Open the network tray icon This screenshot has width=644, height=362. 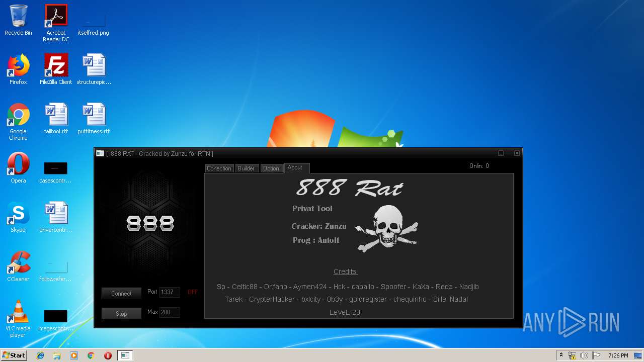point(572,355)
